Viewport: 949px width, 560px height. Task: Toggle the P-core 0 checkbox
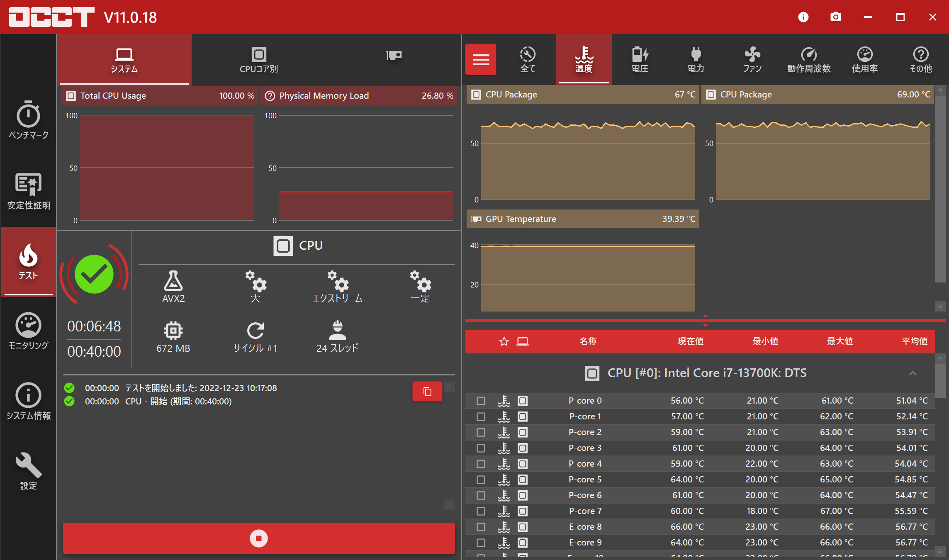pos(481,401)
